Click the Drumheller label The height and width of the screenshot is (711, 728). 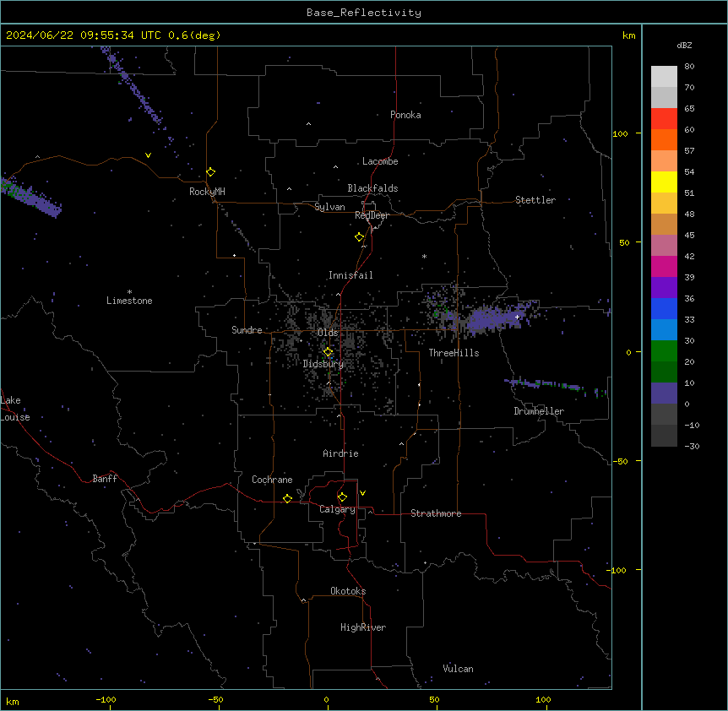tap(539, 411)
